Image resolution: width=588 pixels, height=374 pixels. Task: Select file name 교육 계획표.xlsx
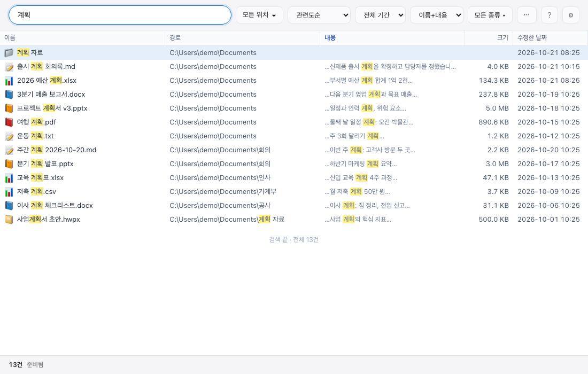40,177
